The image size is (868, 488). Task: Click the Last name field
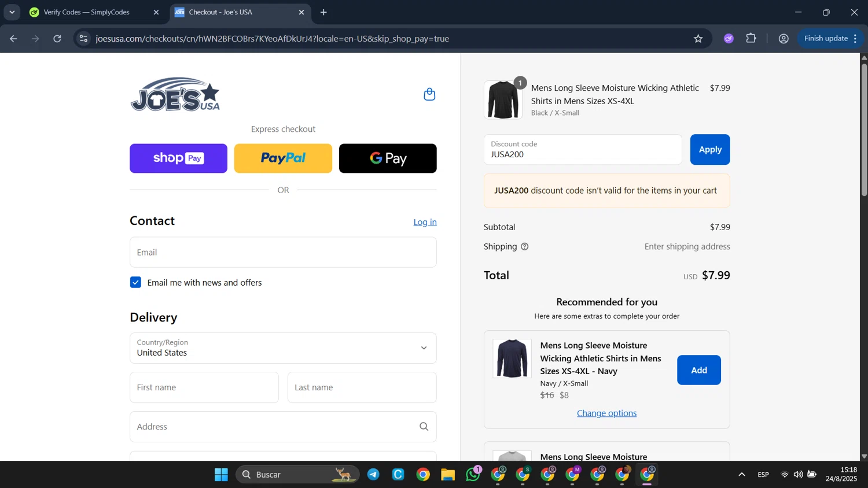coord(362,387)
